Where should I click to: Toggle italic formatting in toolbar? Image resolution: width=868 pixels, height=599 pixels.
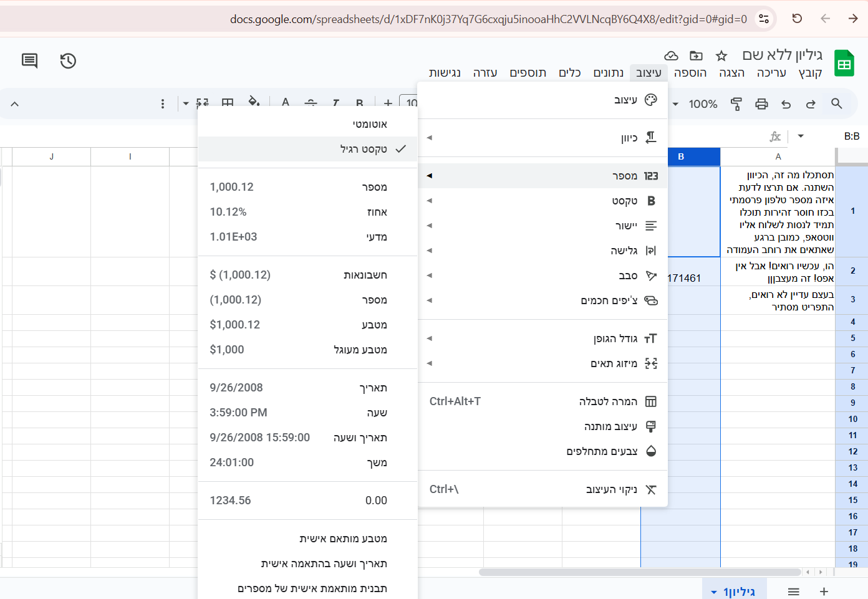click(335, 103)
